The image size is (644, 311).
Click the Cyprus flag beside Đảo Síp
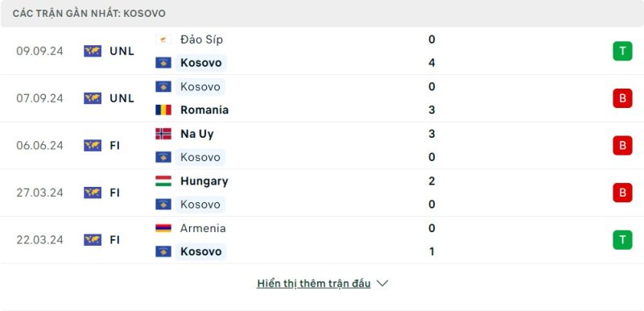coord(163,39)
